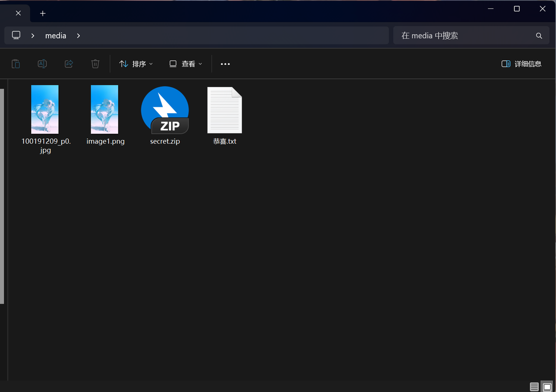
Task: Open the view (查看) dropdown
Action: [186, 64]
